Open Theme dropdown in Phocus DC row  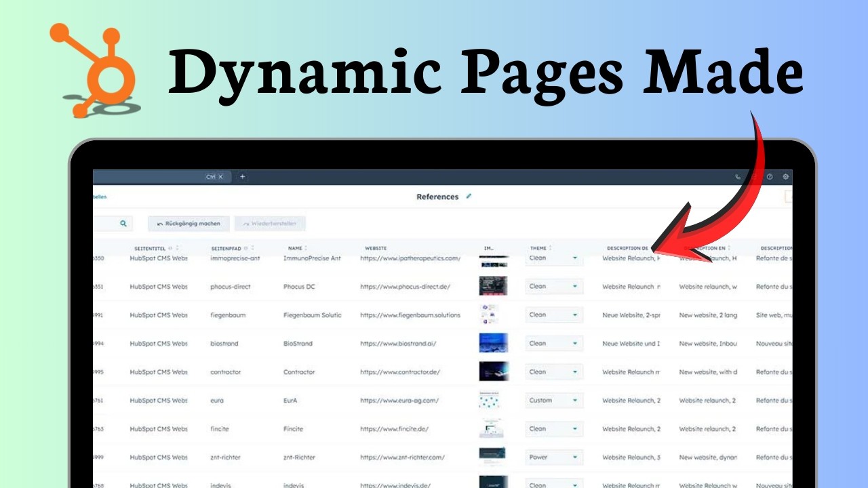point(554,286)
